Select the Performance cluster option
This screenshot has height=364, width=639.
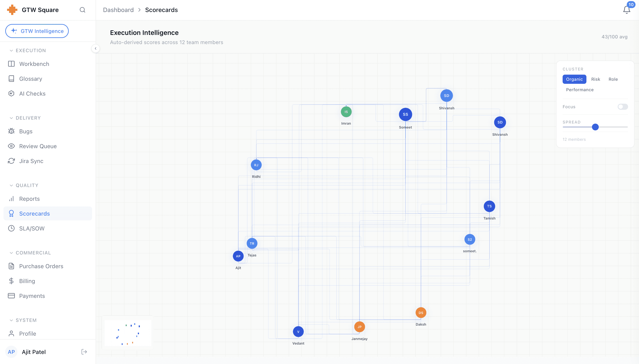(579, 90)
